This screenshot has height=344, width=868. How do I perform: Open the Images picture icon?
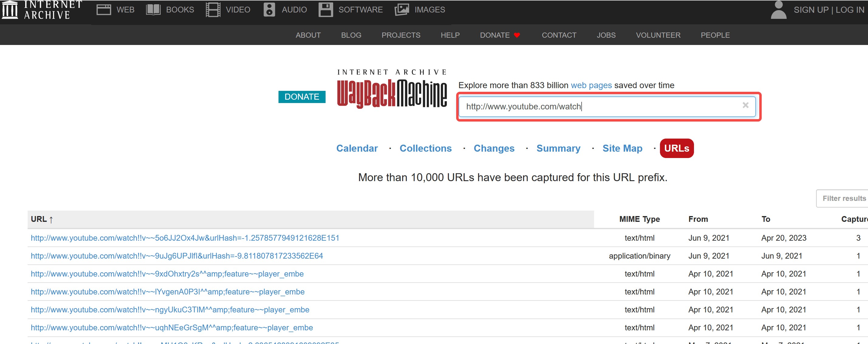[x=402, y=9]
